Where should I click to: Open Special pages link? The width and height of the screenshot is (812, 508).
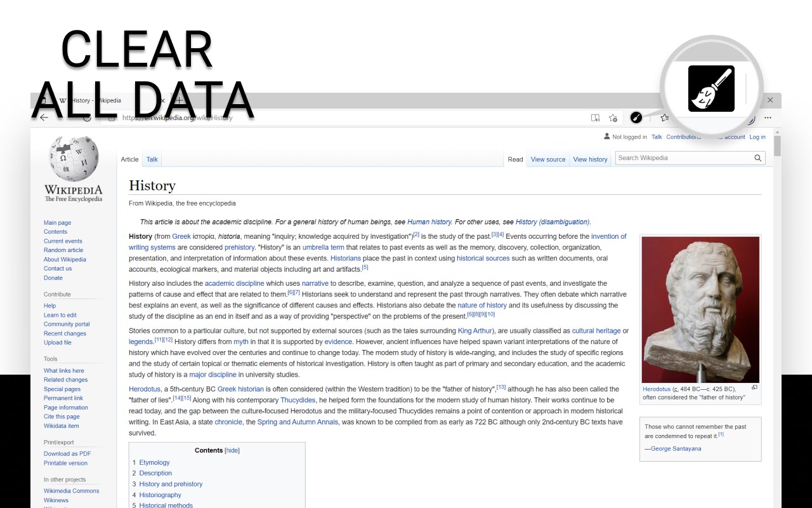tap(62, 389)
